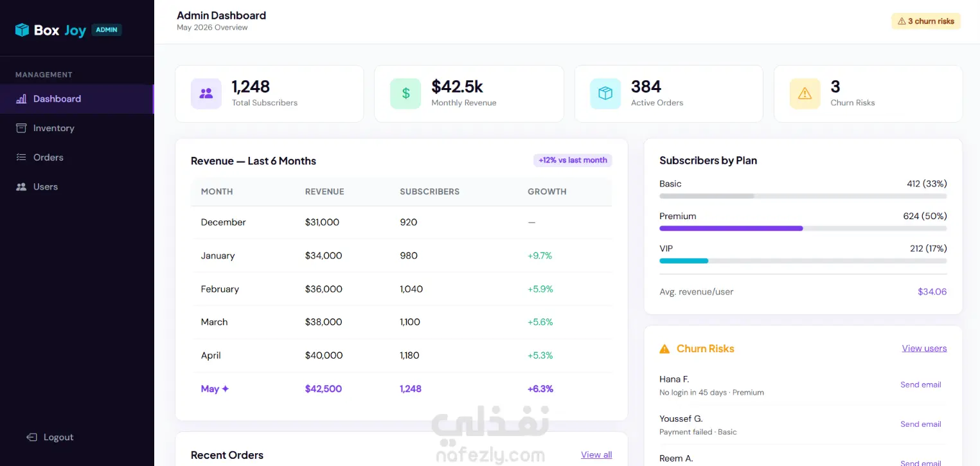Image resolution: width=980 pixels, height=466 pixels.
Task: Click the +5.3% growth value
Action: (x=540, y=355)
